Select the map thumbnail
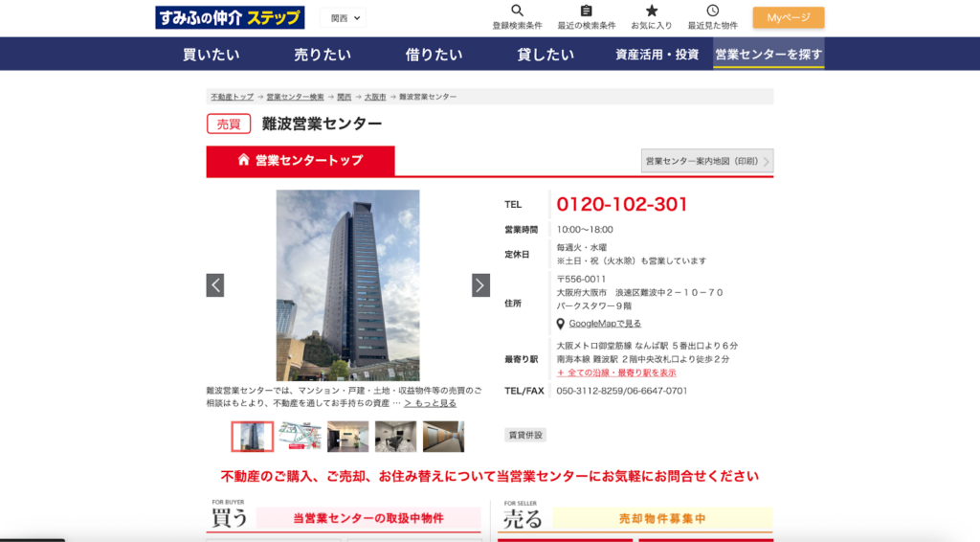 point(300,437)
